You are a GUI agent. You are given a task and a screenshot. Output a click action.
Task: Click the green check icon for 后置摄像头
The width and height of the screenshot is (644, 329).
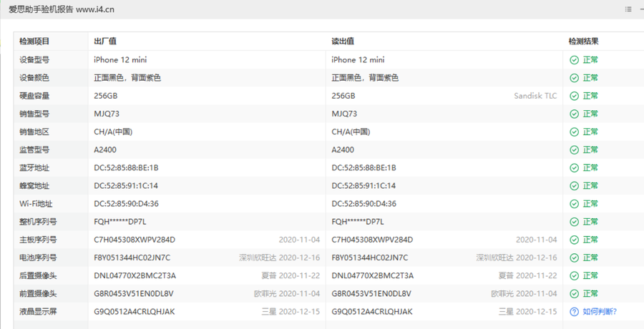coord(574,275)
